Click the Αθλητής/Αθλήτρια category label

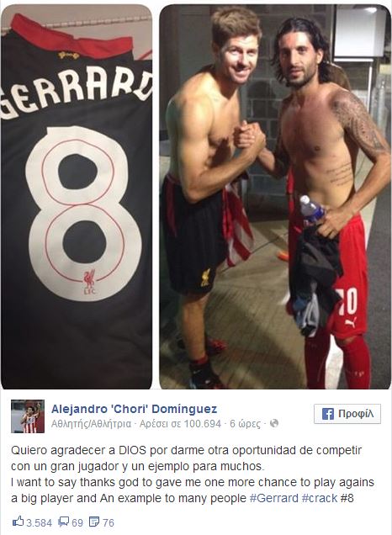click(x=91, y=424)
